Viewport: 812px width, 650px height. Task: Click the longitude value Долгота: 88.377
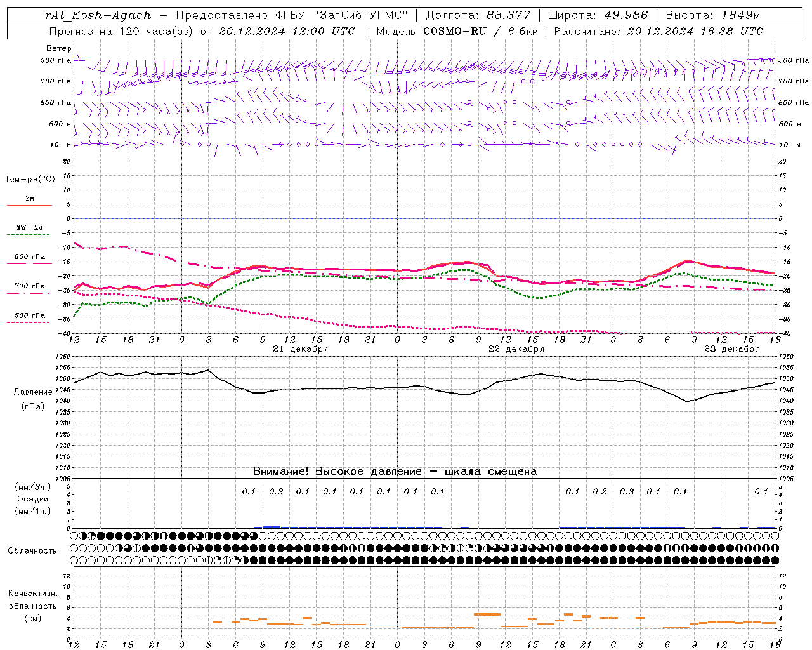point(478,15)
